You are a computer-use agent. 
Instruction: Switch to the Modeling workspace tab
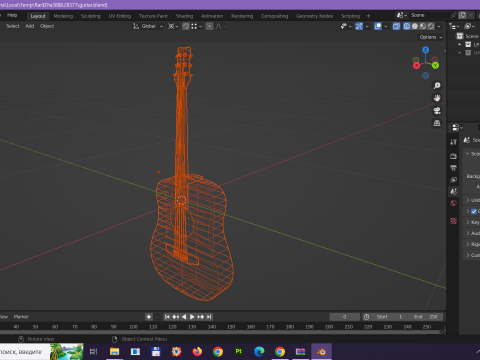point(63,16)
